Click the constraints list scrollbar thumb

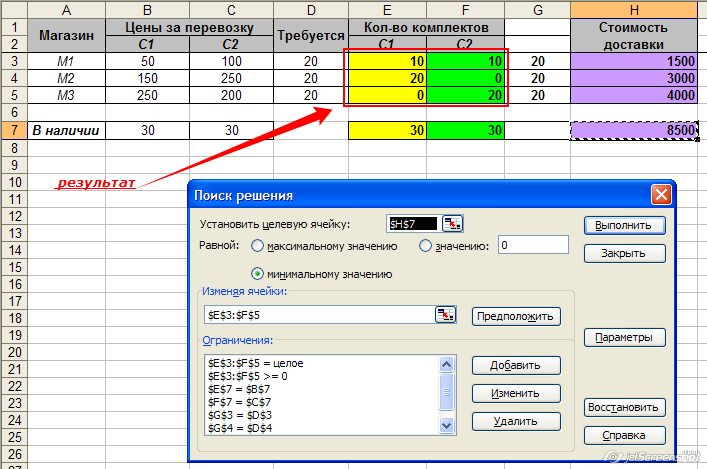(446, 392)
